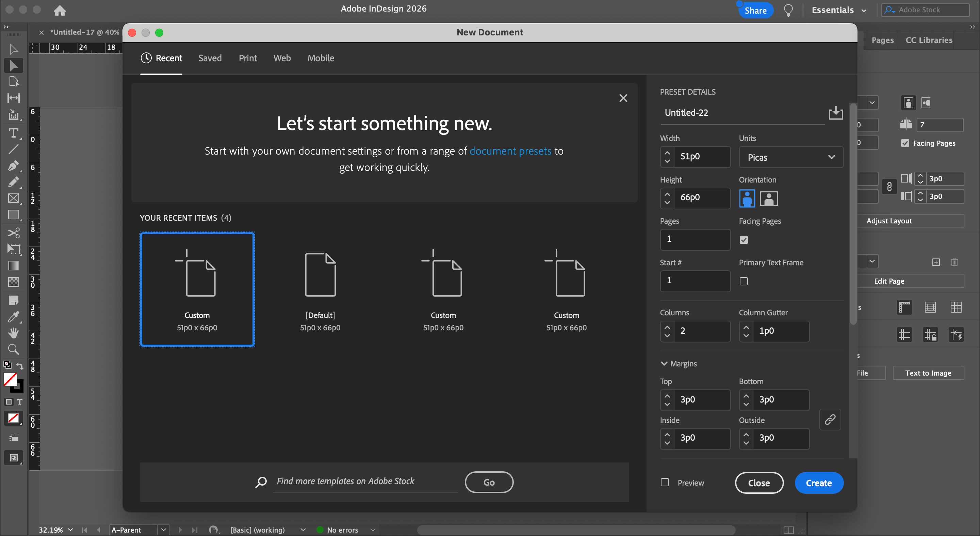
Task: Enable the Preview checkbox
Action: click(x=665, y=482)
